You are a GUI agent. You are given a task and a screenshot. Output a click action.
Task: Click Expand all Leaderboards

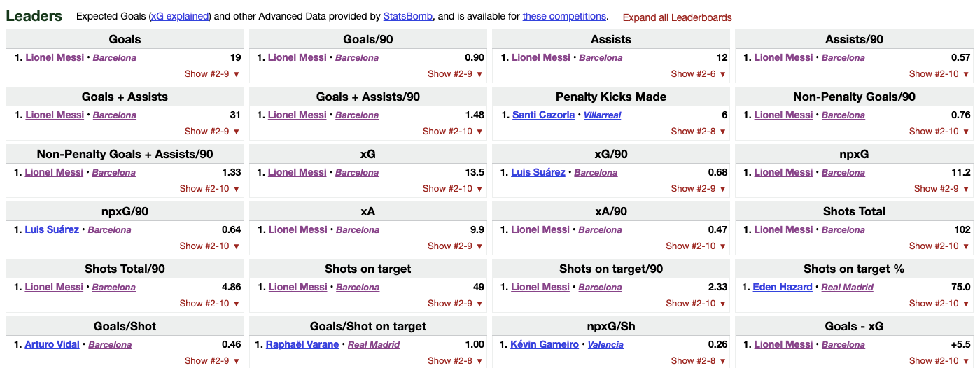tap(677, 17)
